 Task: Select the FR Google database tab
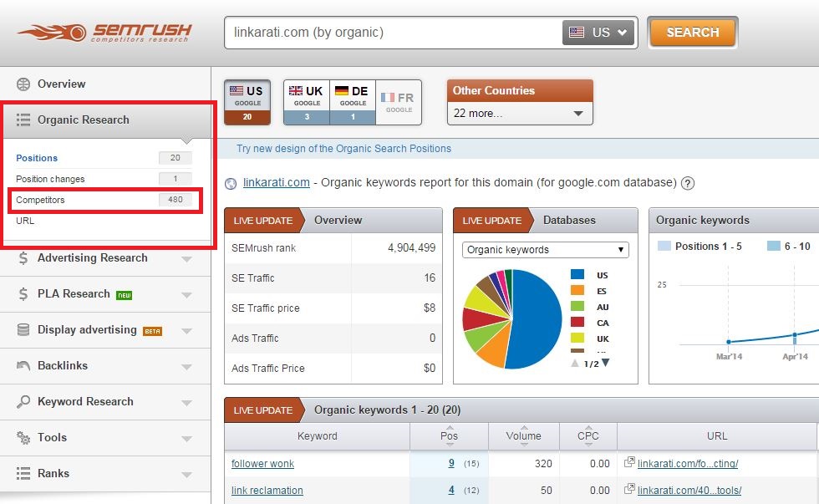pos(399,102)
